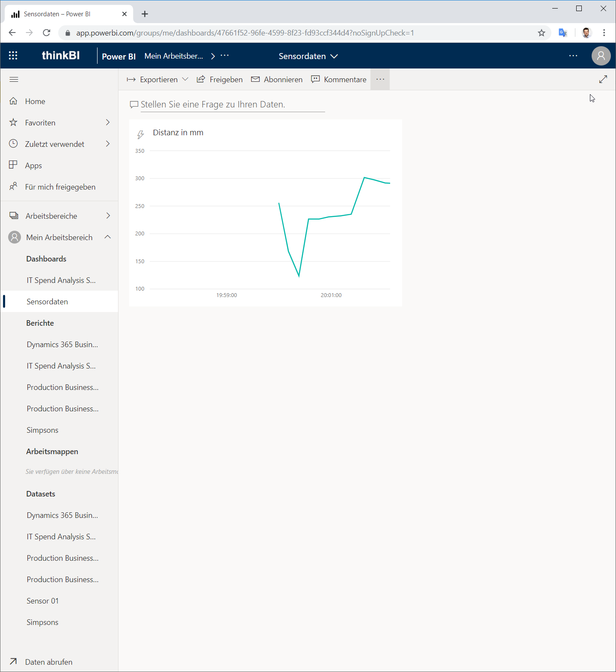The image size is (616, 672).
Task: Open the app launcher waffle icon
Action: [13, 56]
